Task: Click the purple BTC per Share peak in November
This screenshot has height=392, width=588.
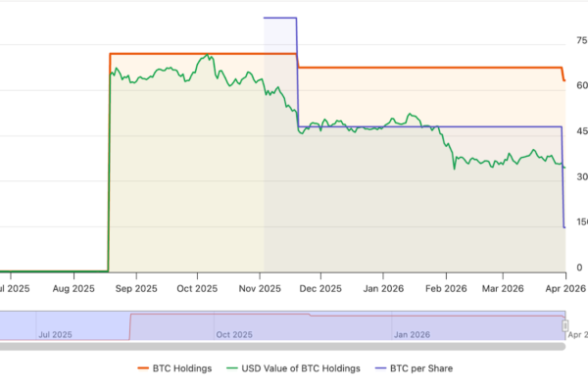Action: (x=280, y=18)
